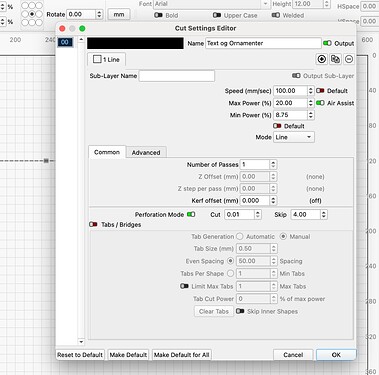Screen dimensions: 379x375
Task: Click the Clear Tabs button
Action: 214,311
